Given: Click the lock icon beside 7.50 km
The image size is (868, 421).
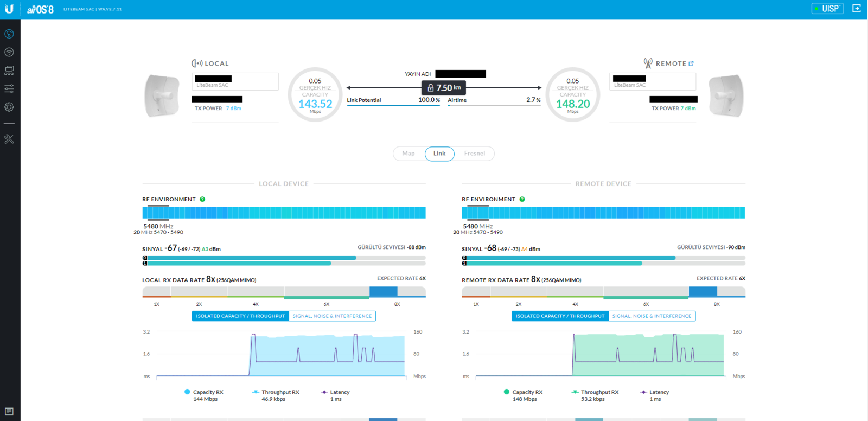Looking at the screenshot, I should tap(431, 88).
